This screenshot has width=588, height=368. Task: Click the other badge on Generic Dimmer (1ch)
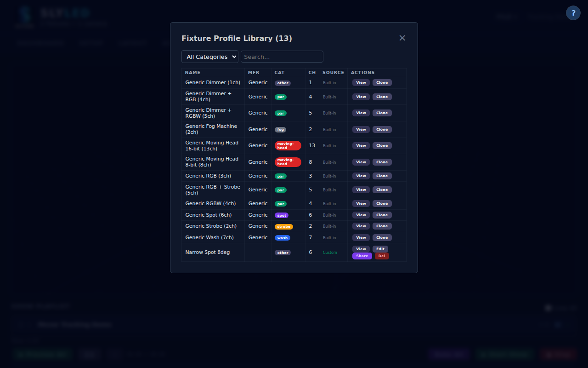pyautogui.click(x=283, y=83)
